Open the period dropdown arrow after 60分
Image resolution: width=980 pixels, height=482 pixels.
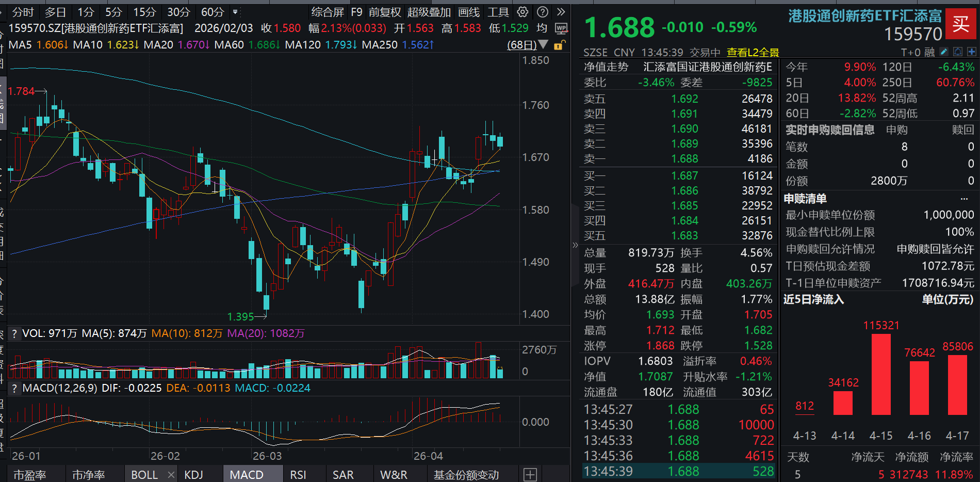(x=235, y=12)
